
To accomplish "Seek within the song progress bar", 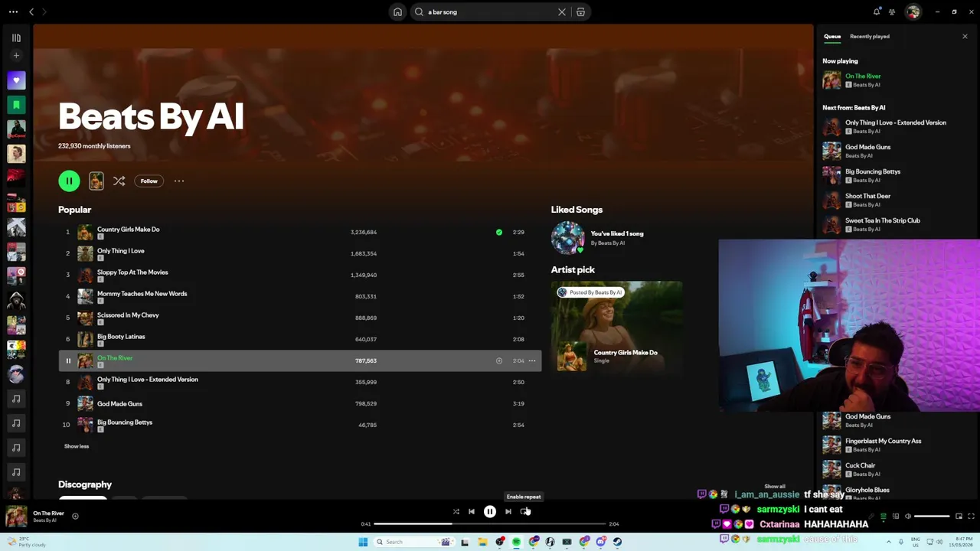I will pos(490,524).
